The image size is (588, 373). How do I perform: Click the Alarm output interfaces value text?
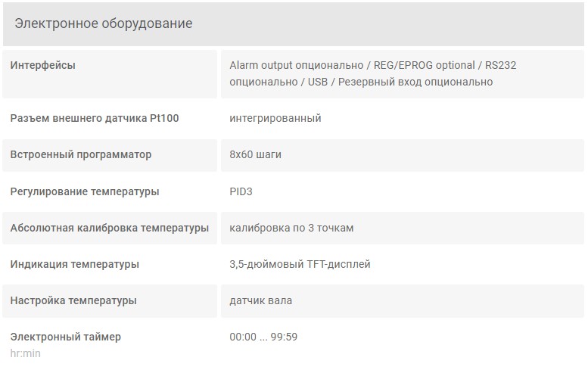(373, 73)
